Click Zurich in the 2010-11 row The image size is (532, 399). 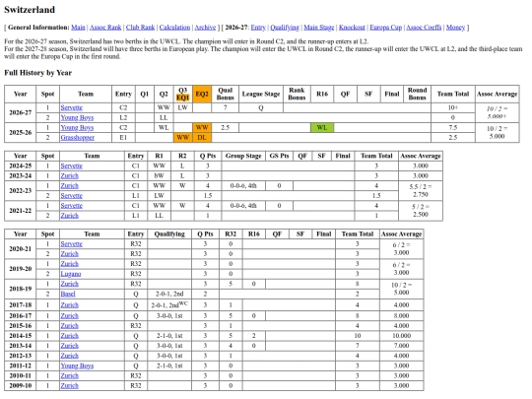point(70,375)
